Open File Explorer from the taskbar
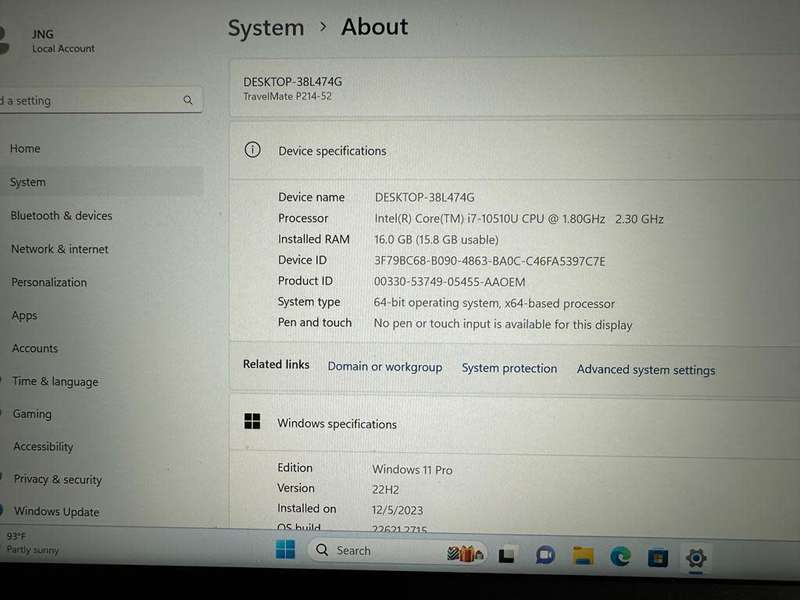The width and height of the screenshot is (800, 600). 583,556
